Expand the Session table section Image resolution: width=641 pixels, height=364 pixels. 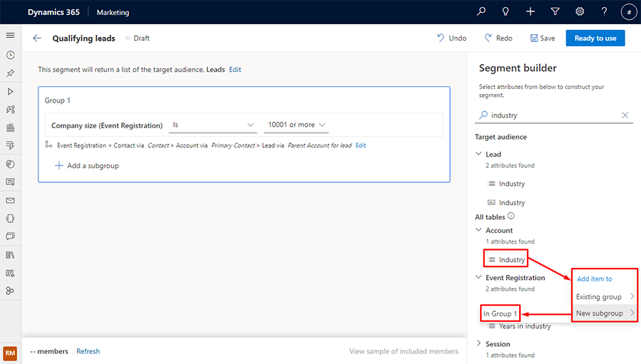pyautogui.click(x=479, y=344)
